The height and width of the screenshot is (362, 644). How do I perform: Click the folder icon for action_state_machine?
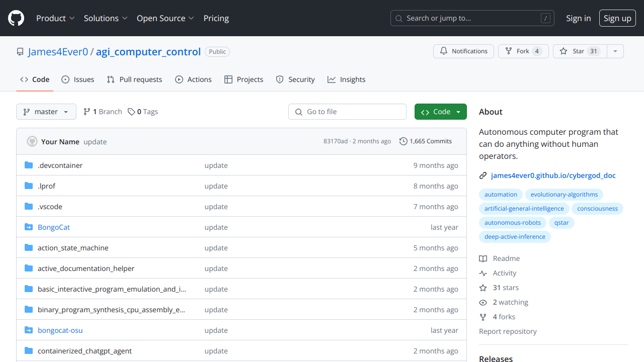tap(29, 247)
